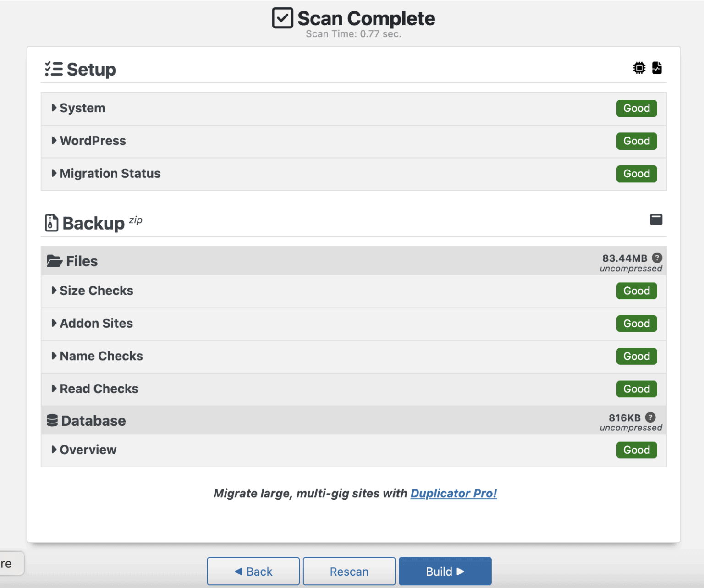Click the Database section header
This screenshot has height=588, width=704.
click(353, 420)
